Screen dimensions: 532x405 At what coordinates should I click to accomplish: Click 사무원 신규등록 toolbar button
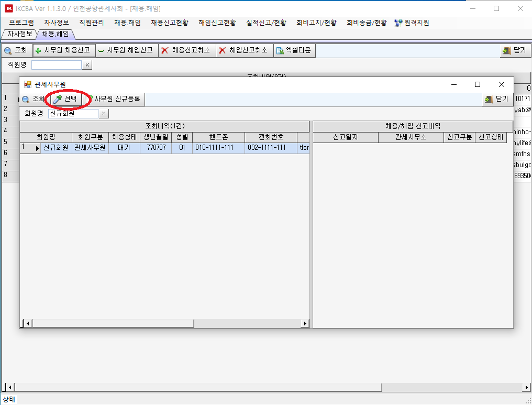[x=114, y=99]
